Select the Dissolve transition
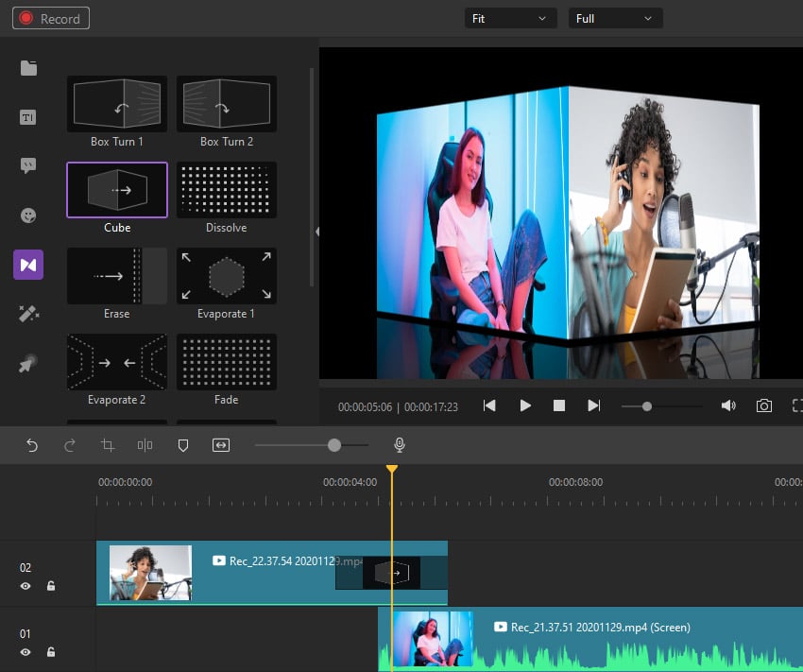The image size is (803, 672). [x=226, y=189]
